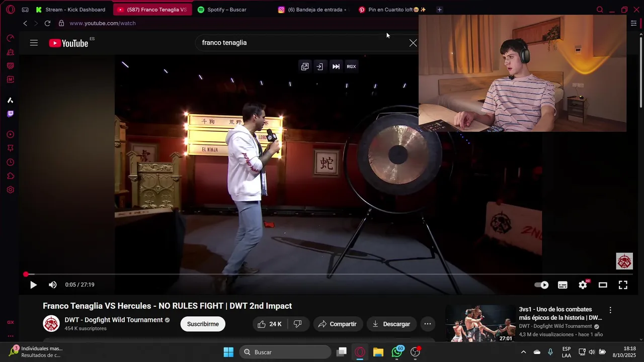Open extensions cube icon in sidebar
Screen dimensions: 644x362
(x=10, y=176)
